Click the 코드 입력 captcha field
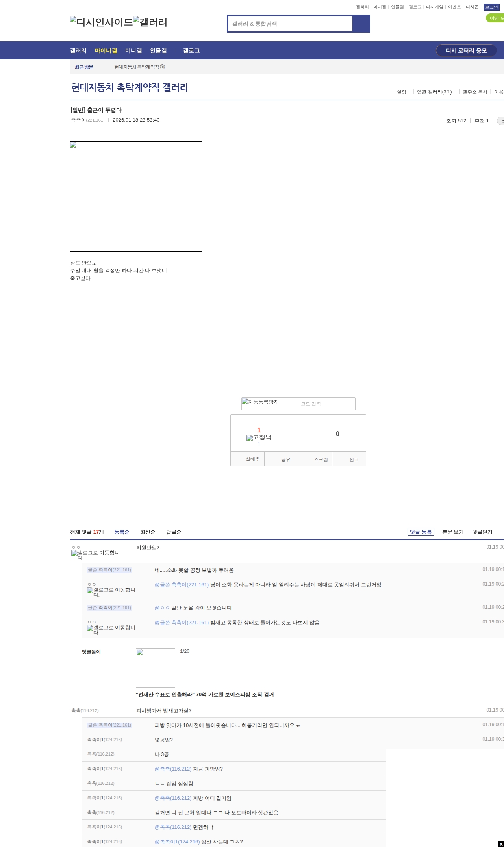The image size is (504, 847). click(x=327, y=404)
